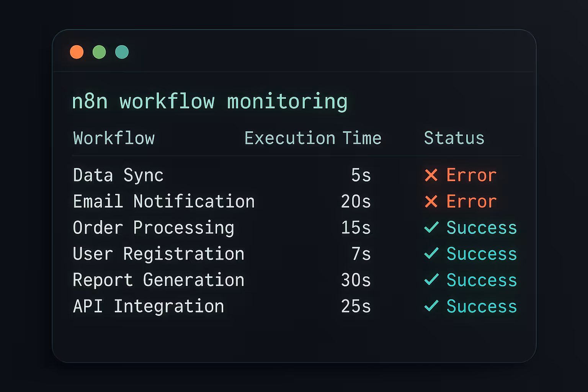Click the green window control dot

coord(99,52)
